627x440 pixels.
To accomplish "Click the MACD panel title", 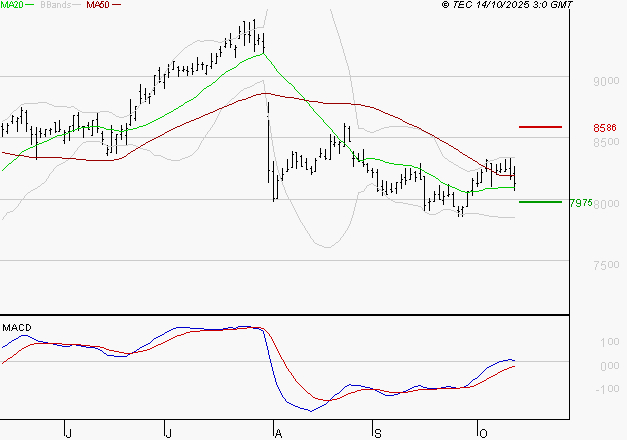I will pyautogui.click(x=15, y=327).
